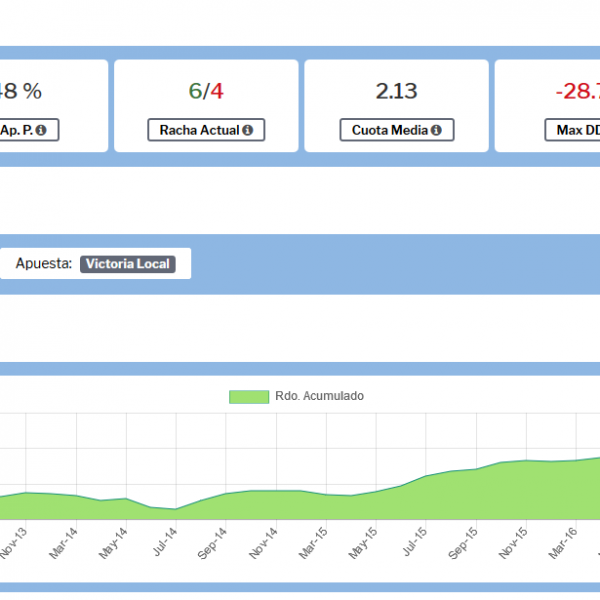Click the May-14 axis label
The width and height of the screenshot is (600, 600).
tap(113, 543)
